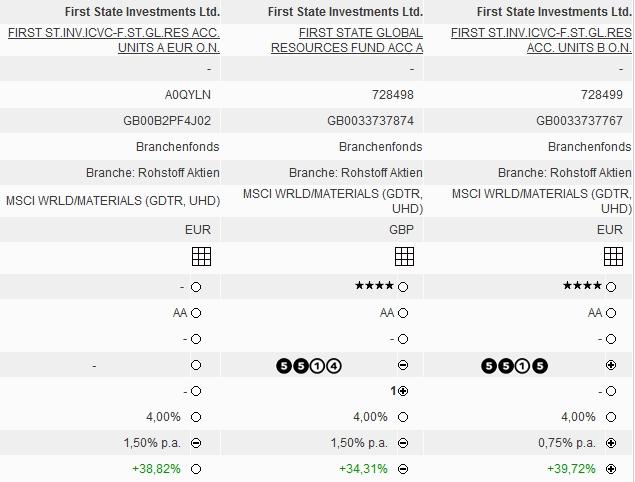The width and height of the screenshot is (635, 482).
Task: Click the plus icon beside +39,72%
Action: pyautogui.click(x=611, y=469)
